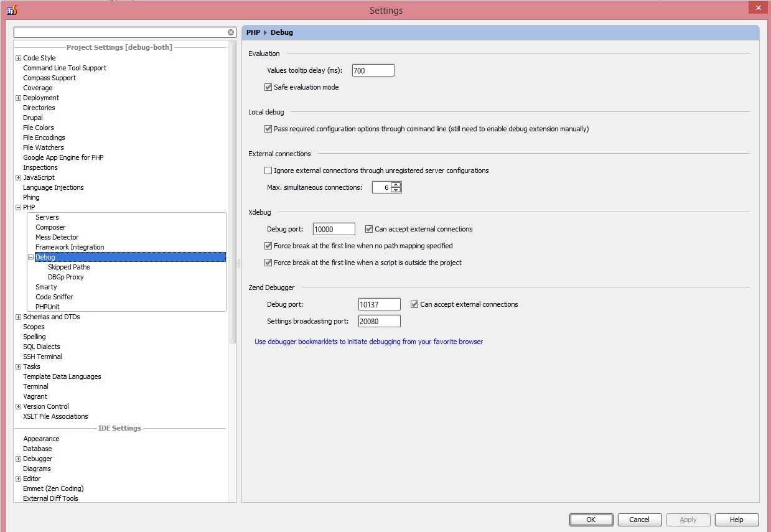This screenshot has width=771, height=532.
Task: Click the Cancel button
Action: coord(639,520)
